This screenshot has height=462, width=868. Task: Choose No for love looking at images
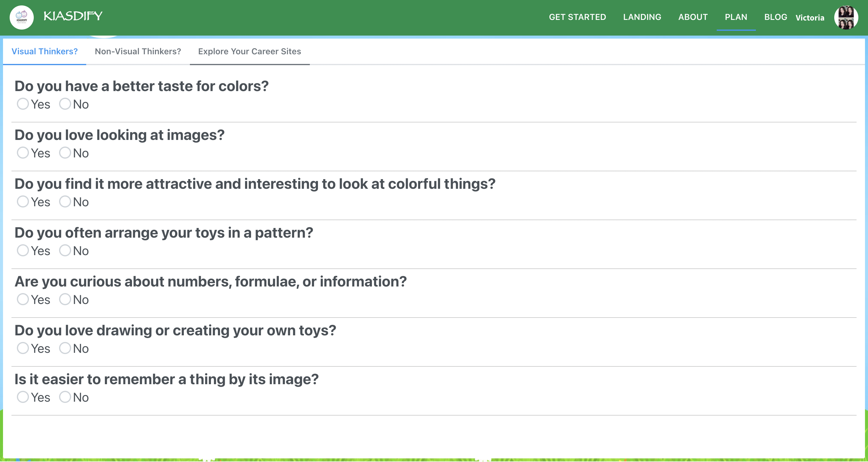(x=65, y=153)
